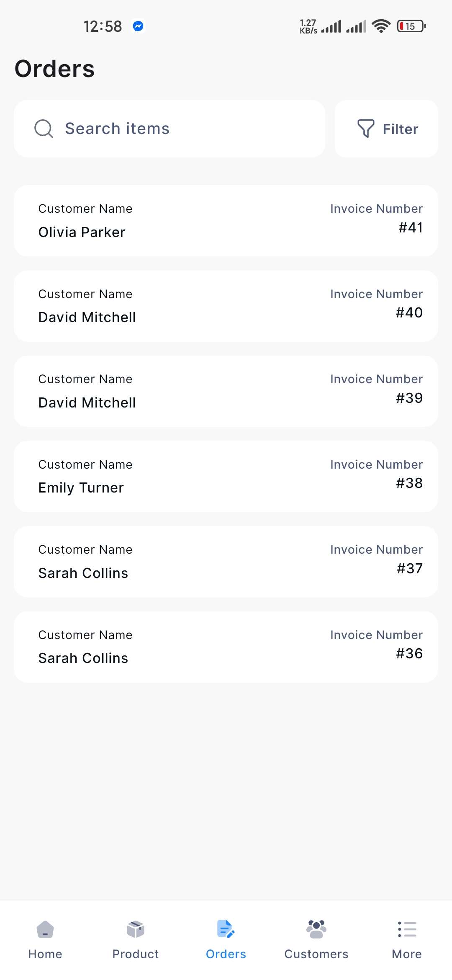This screenshot has width=452, height=980.
Task: Open the Product box icon
Action: pos(136,929)
